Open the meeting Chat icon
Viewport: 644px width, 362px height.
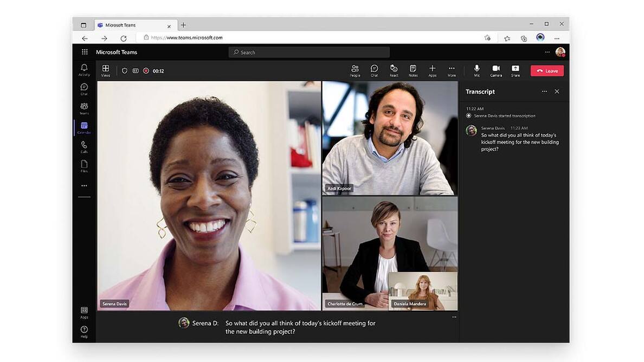pos(374,70)
